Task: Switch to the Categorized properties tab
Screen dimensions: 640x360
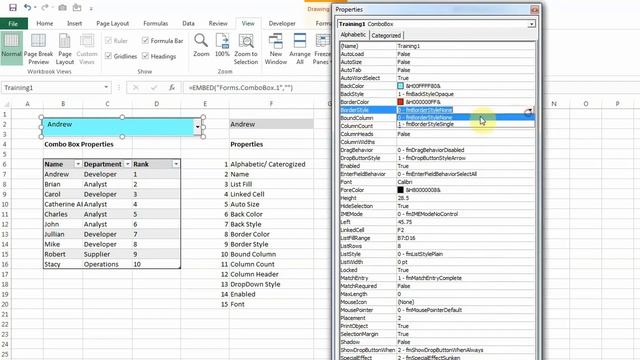Action: point(386,36)
